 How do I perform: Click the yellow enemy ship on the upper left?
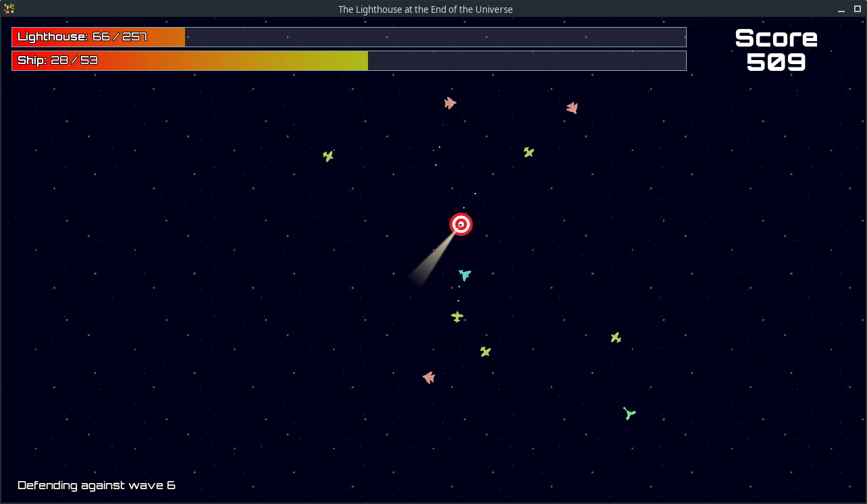point(328,155)
